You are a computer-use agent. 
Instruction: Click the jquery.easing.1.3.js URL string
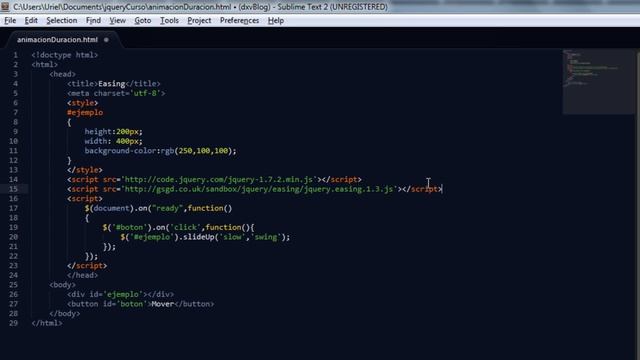[259, 189]
